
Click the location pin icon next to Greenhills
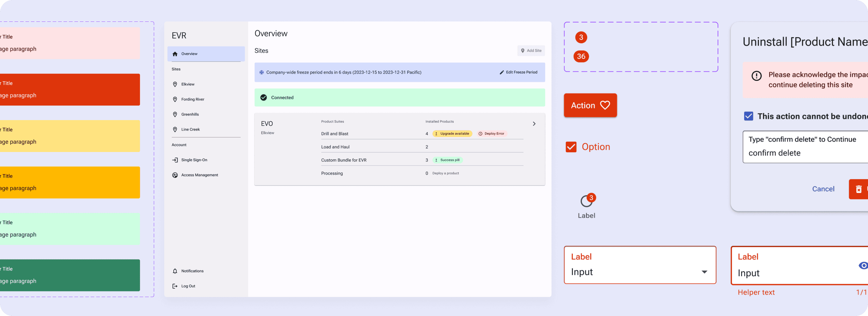click(x=175, y=114)
